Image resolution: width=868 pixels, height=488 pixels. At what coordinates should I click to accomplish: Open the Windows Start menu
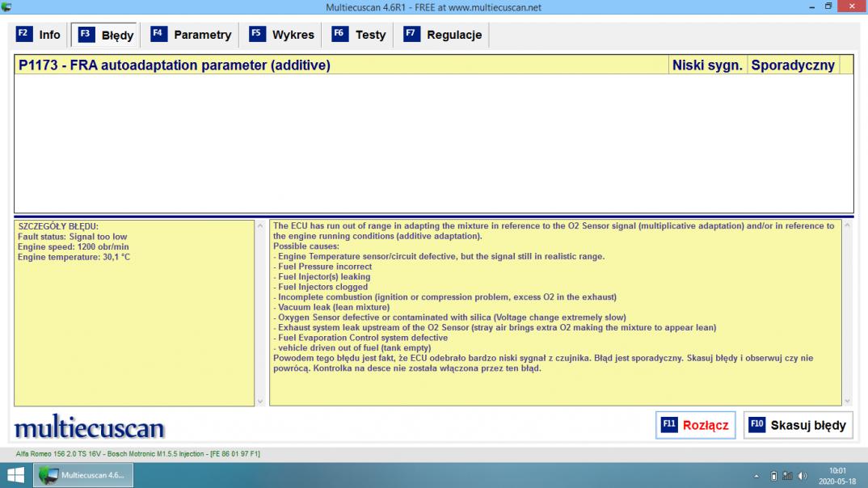coord(15,475)
